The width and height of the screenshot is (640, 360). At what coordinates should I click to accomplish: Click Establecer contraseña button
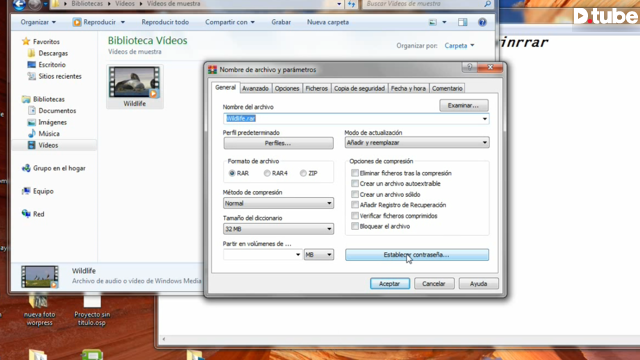pos(417,255)
